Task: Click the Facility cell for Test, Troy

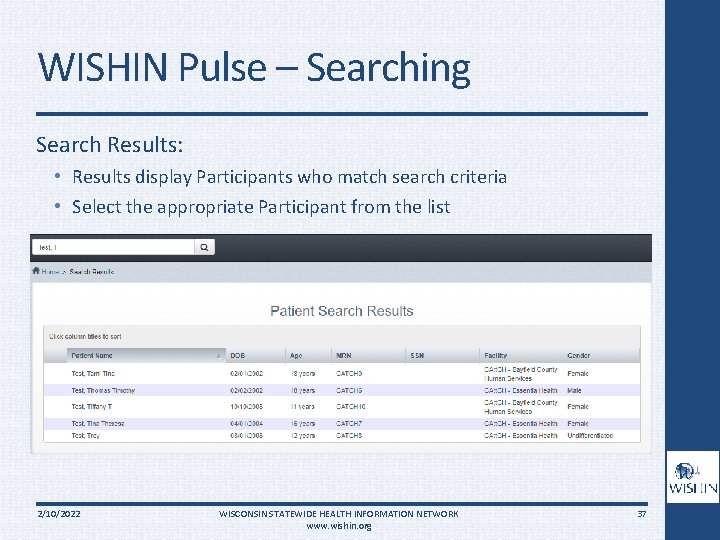Action: [x=521, y=435]
